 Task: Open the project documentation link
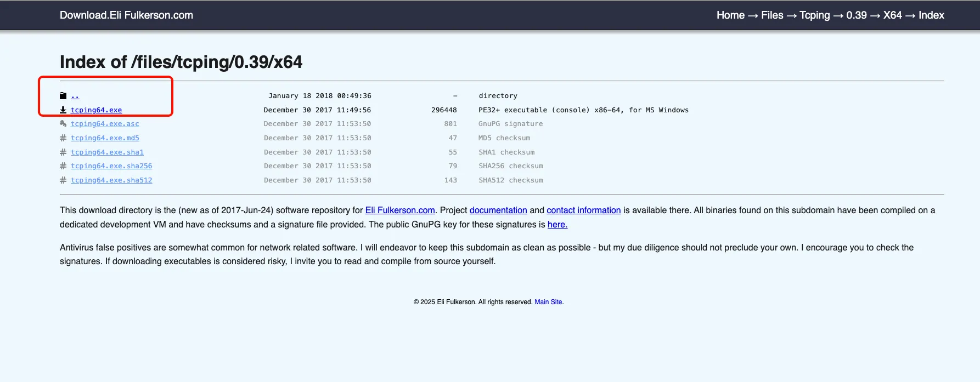498,210
